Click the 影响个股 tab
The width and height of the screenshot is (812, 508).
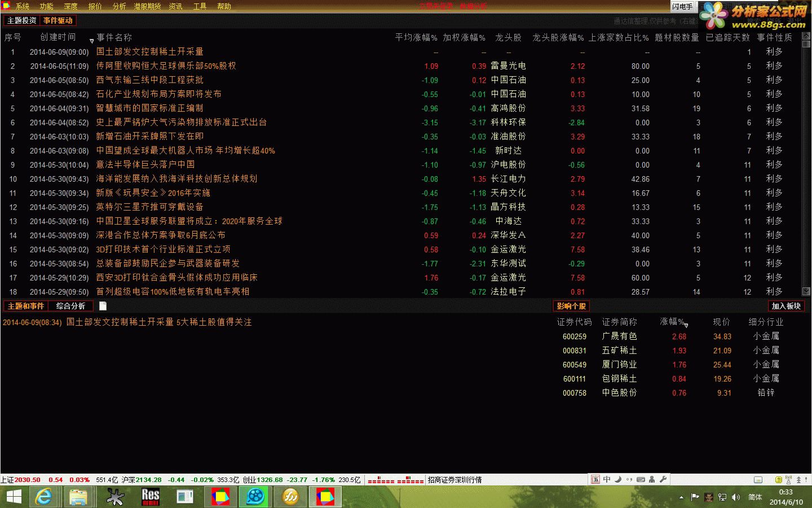[571, 306]
